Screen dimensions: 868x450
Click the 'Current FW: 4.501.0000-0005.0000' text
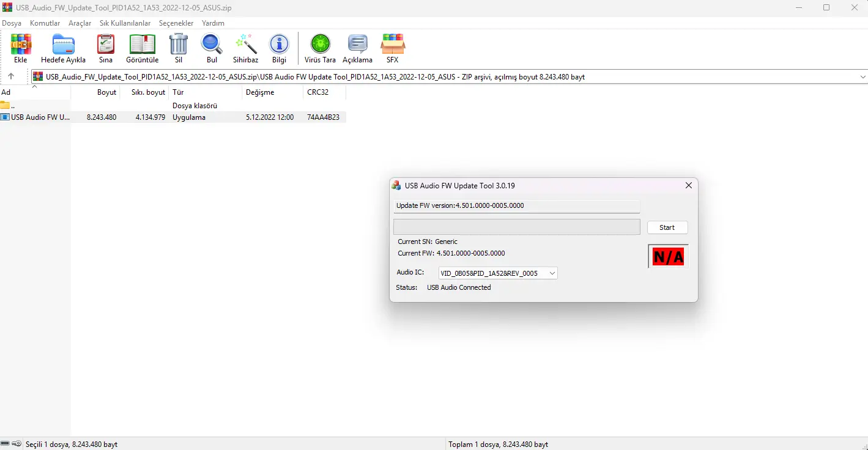451,253
